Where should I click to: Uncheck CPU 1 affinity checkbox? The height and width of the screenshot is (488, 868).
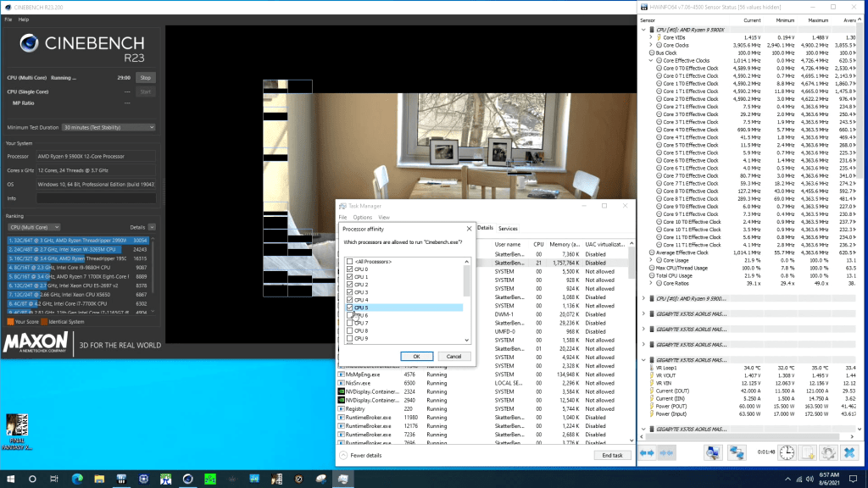[x=349, y=277]
